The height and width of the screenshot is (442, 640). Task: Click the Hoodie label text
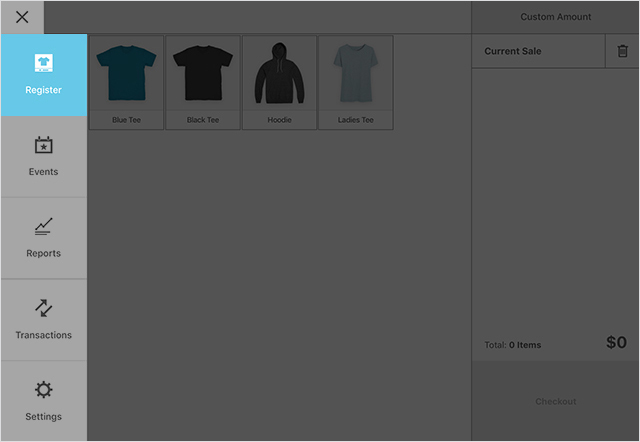pos(279,120)
